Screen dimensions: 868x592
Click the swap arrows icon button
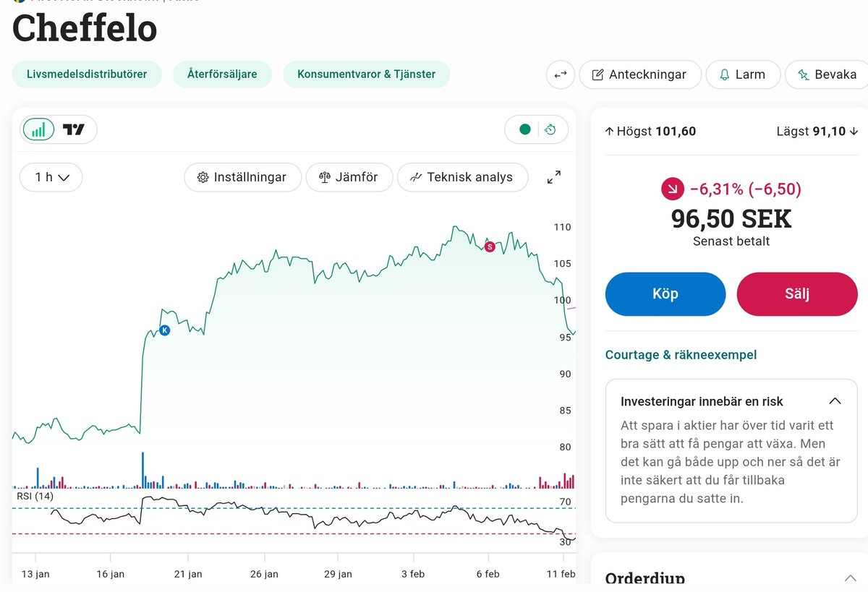point(561,74)
